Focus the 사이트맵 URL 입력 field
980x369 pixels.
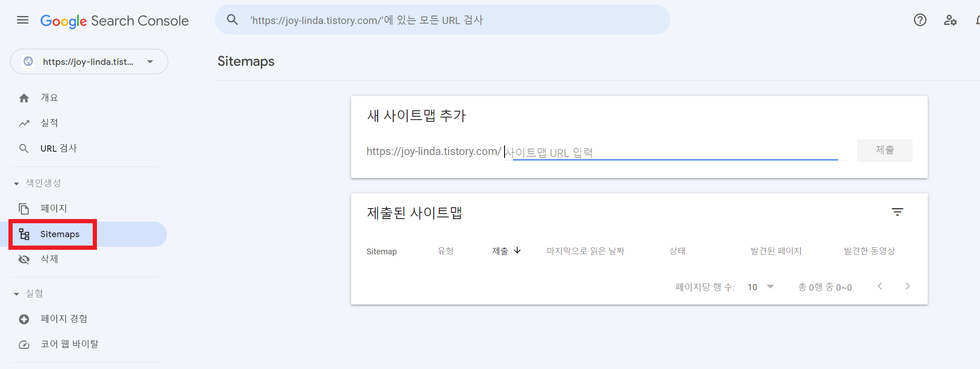click(x=675, y=152)
